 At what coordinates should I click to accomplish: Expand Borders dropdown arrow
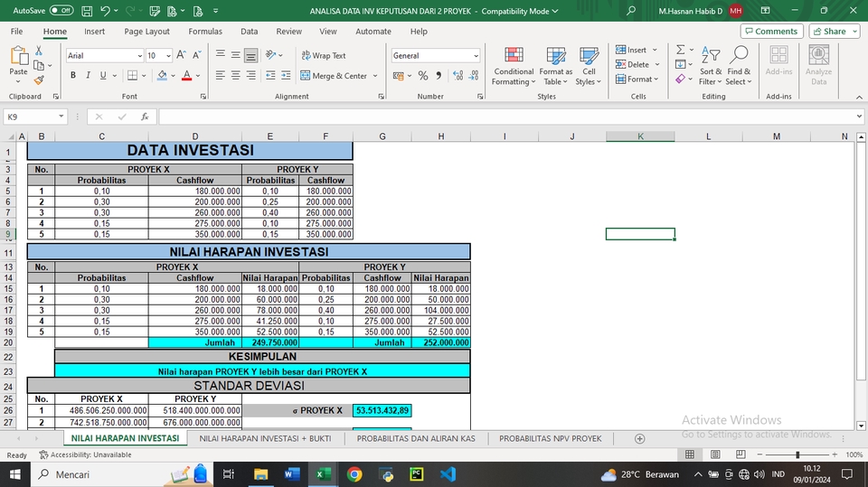tap(144, 76)
